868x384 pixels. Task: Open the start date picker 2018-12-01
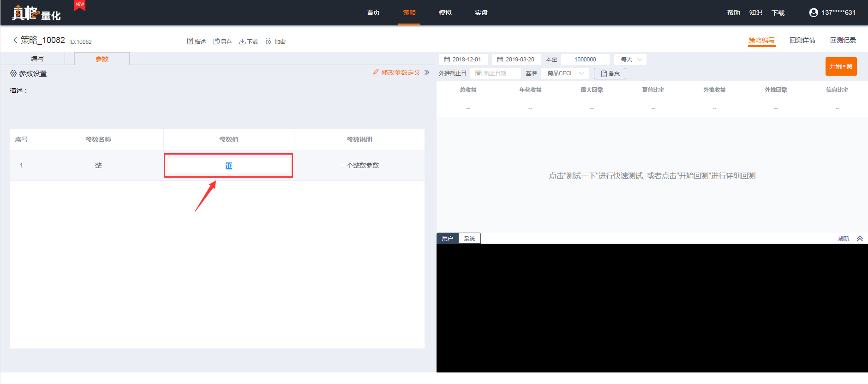[x=463, y=60]
